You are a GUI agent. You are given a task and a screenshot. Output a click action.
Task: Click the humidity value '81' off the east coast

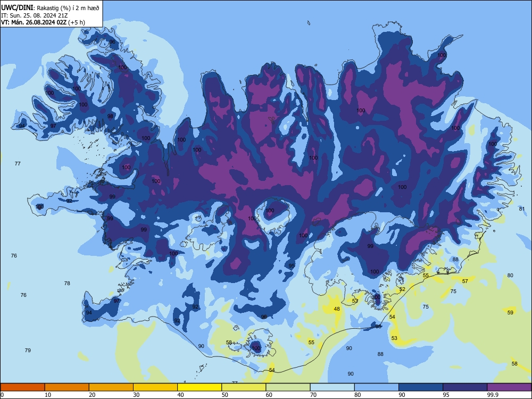click(522, 209)
